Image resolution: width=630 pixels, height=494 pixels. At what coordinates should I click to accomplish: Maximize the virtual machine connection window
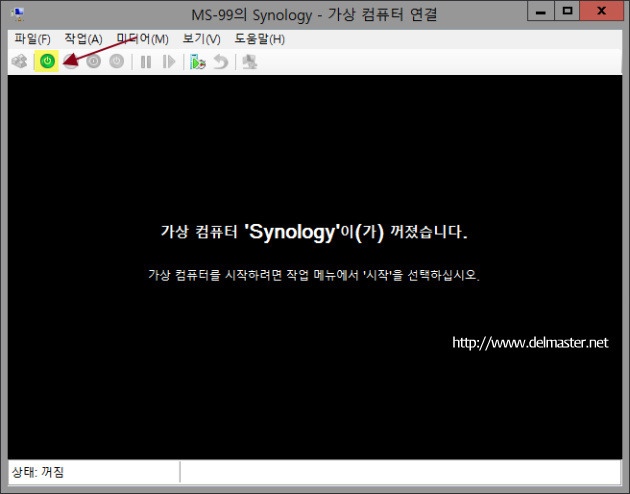[x=567, y=11]
